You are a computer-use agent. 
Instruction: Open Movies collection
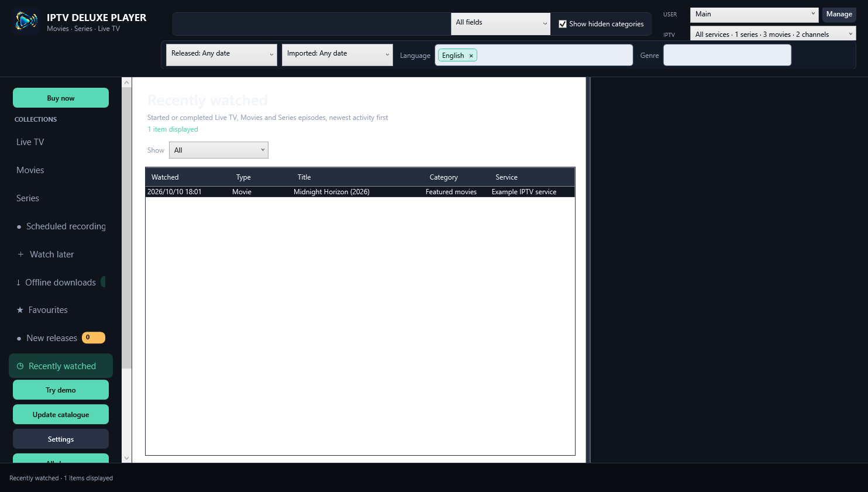tap(61, 170)
